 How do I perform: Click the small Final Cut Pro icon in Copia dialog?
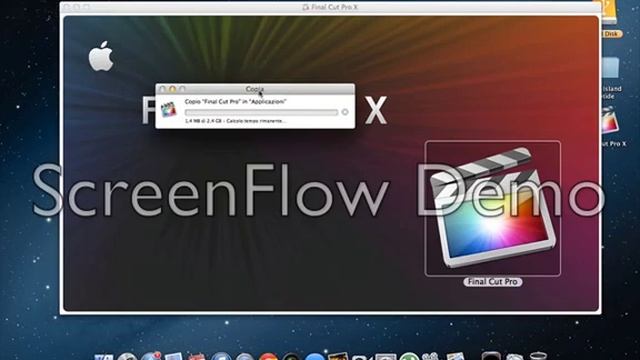tap(168, 109)
